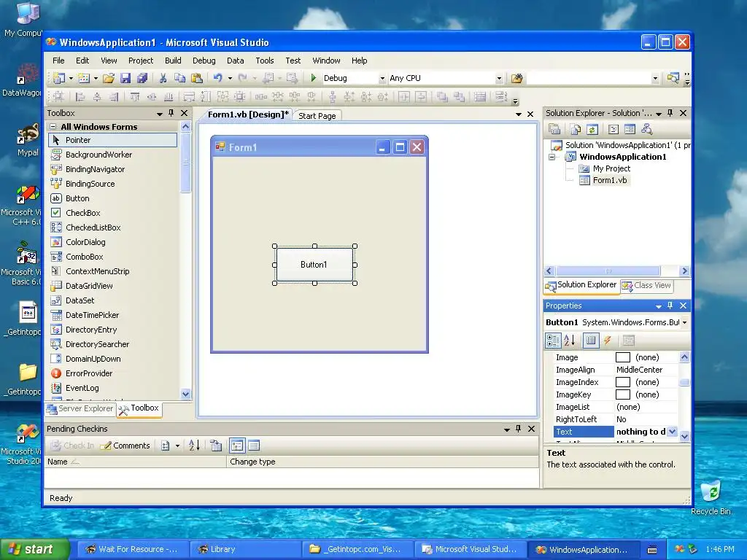The image size is (747, 560).
Task: Collapse the All Windows Forms toolbox group
Action: [x=53, y=127]
